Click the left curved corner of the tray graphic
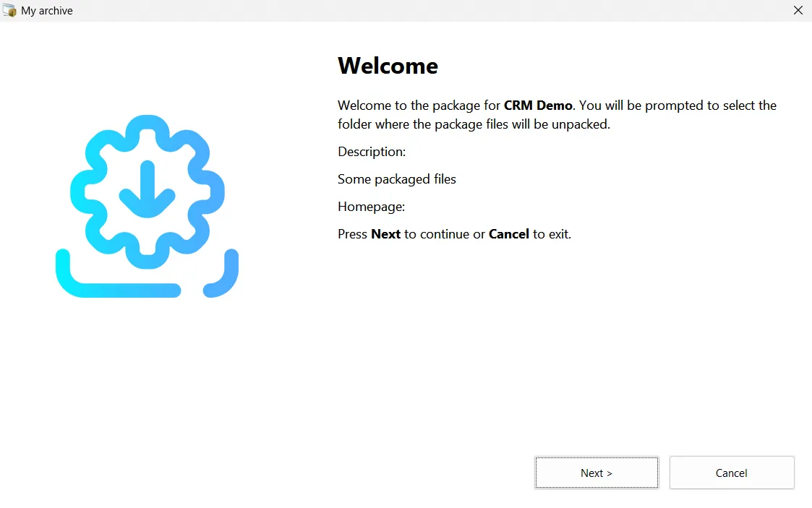 point(65,278)
